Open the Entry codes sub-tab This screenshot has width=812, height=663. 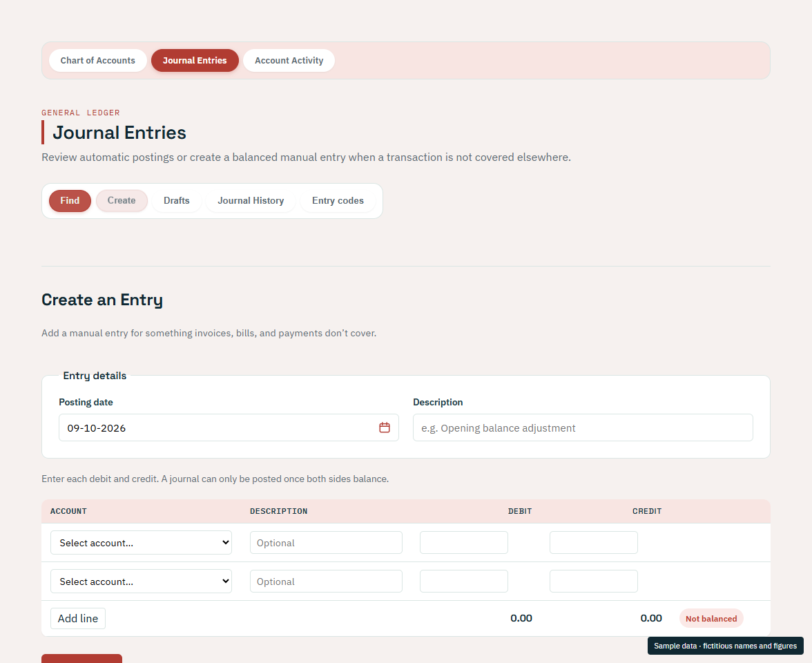tap(338, 201)
